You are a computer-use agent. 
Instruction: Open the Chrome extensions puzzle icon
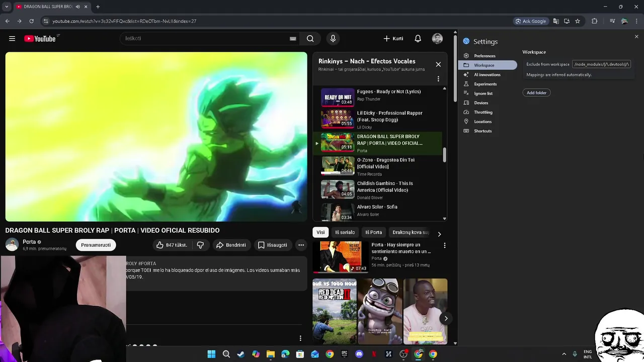click(595, 21)
